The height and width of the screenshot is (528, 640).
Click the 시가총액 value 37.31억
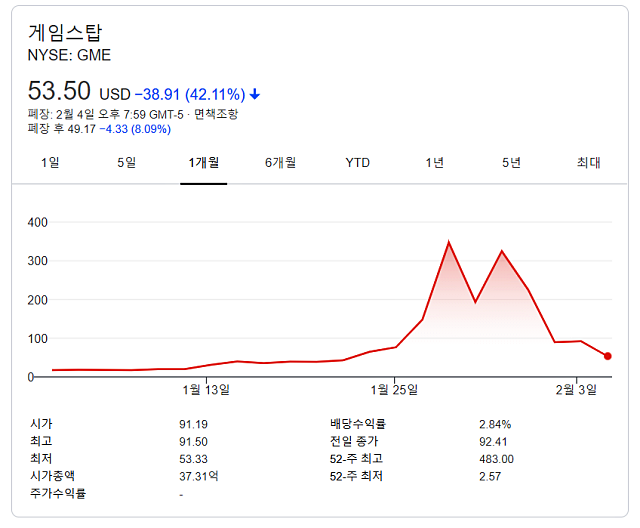tap(199, 476)
